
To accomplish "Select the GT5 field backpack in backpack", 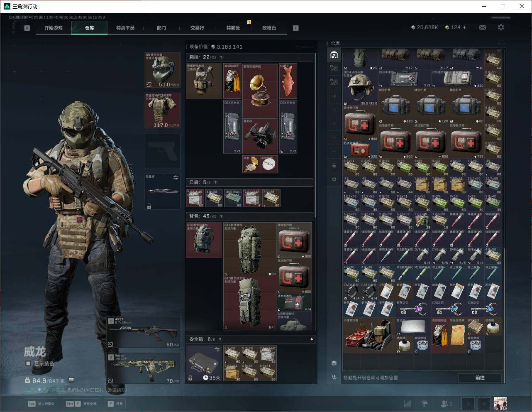I will (251, 250).
